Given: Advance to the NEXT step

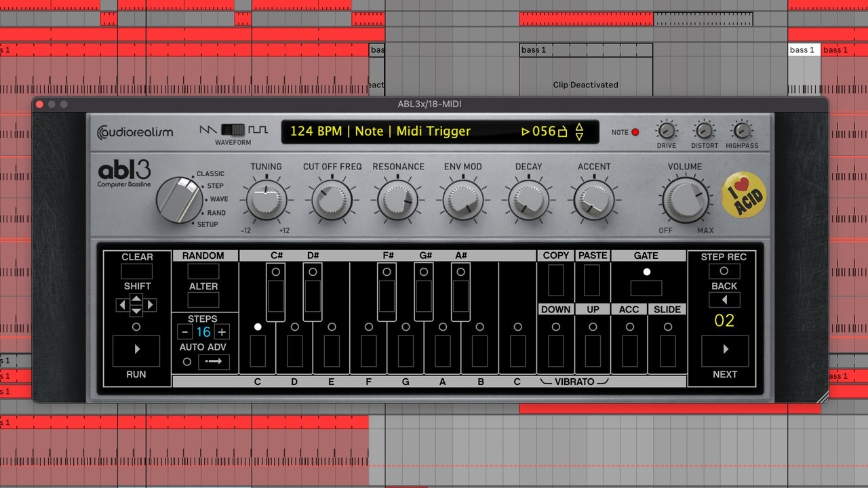Looking at the screenshot, I should click(724, 350).
